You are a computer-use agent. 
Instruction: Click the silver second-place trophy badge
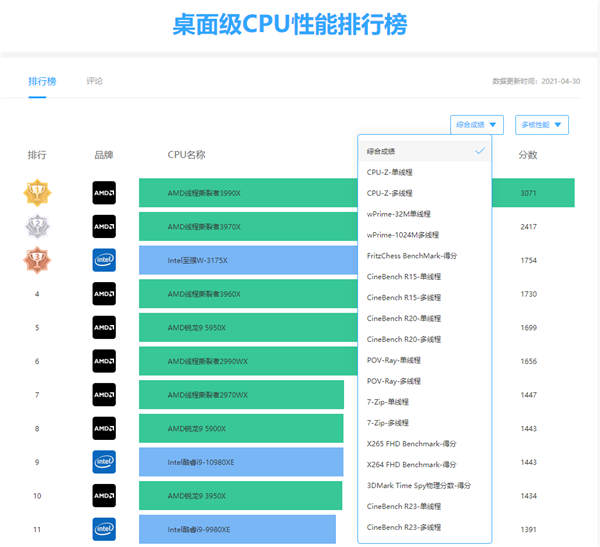tap(37, 226)
